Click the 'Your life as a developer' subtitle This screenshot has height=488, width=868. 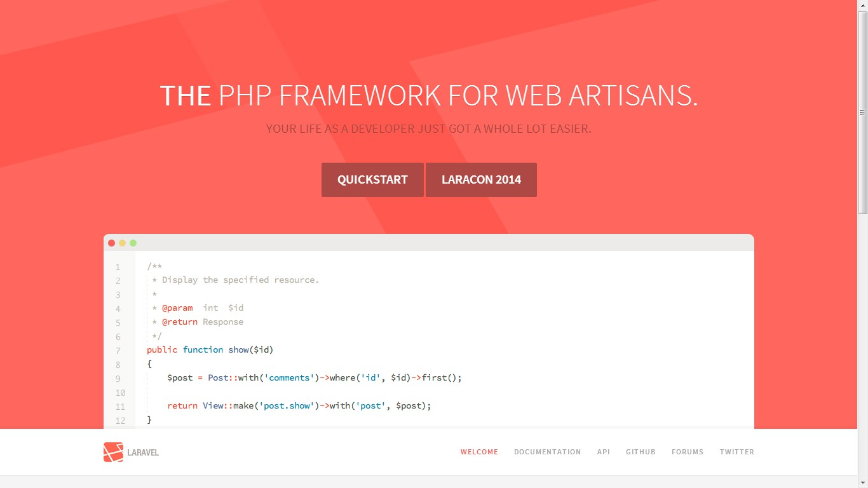[428, 129]
